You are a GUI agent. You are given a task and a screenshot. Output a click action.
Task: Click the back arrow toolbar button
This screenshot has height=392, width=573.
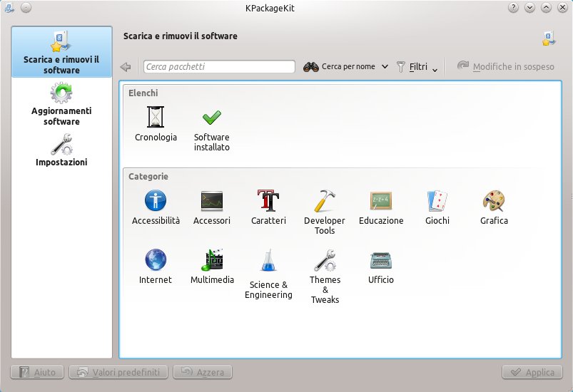pyautogui.click(x=126, y=66)
